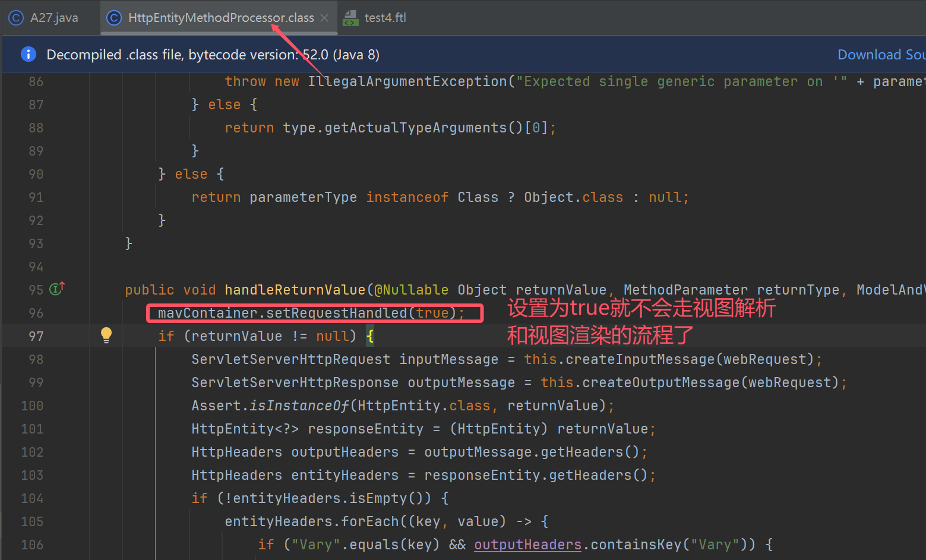Click line number 97 in the gutter
This screenshot has width=926, height=560.
(x=36, y=336)
